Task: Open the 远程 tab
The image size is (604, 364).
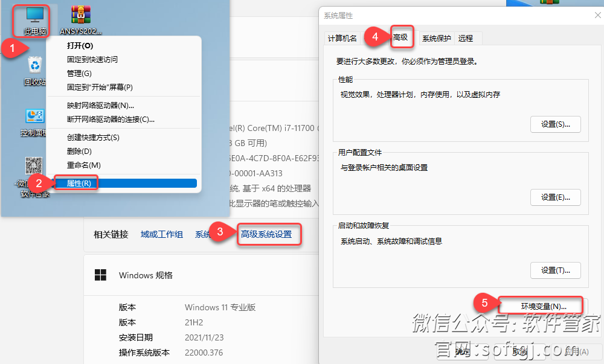Action: 466,38
